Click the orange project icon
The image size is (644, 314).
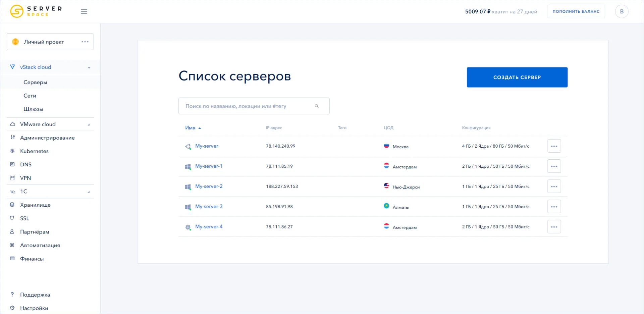point(15,42)
